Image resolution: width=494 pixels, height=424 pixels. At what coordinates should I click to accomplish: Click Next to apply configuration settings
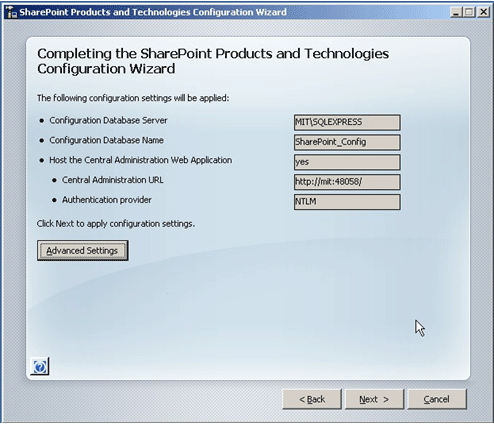[x=374, y=399]
